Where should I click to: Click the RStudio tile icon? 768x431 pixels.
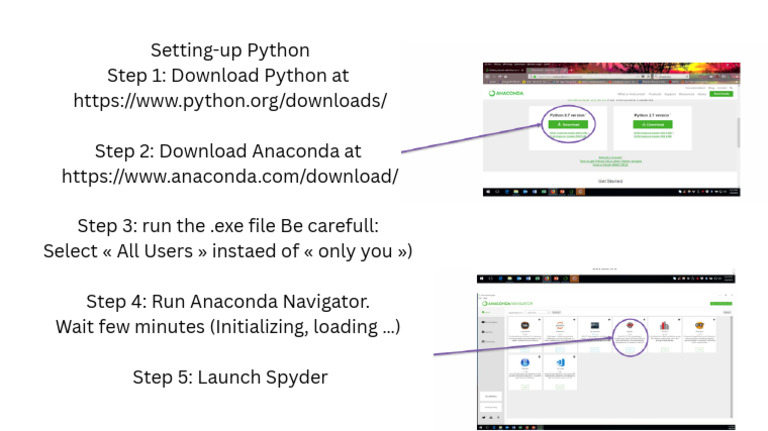point(525,362)
